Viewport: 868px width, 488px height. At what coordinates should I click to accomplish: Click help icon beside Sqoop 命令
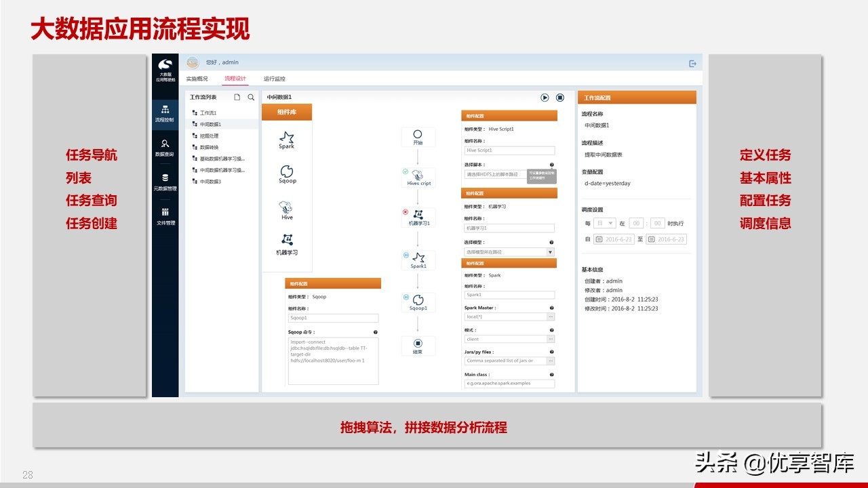click(375, 332)
